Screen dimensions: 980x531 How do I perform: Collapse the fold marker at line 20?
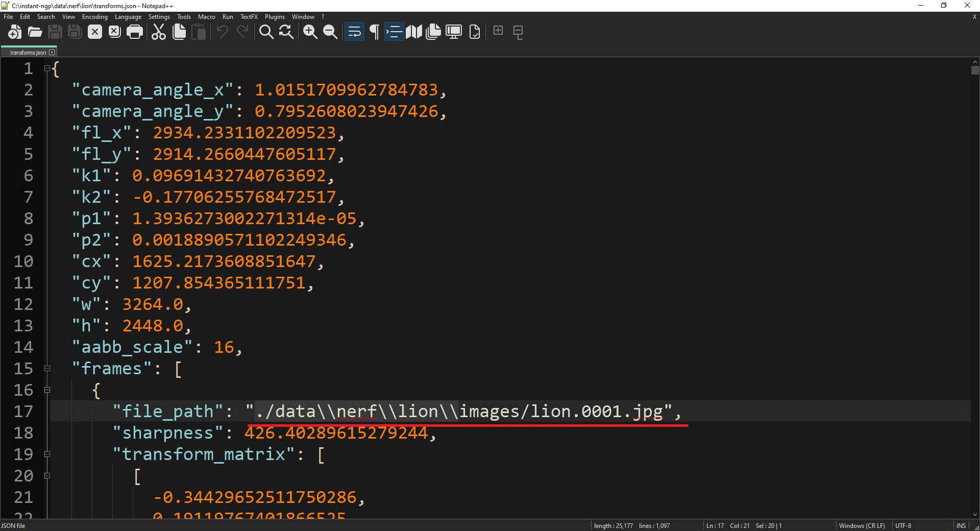coord(47,475)
